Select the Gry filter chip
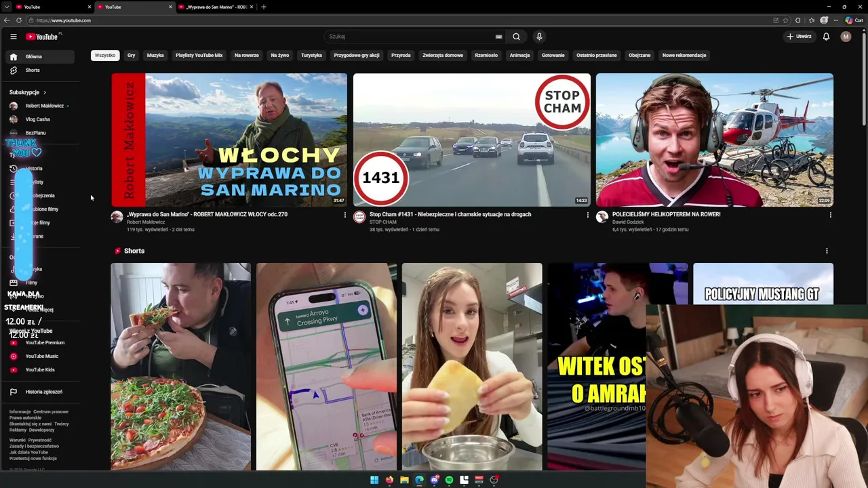The width and height of the screenshot is (868, 488). [132, 56]
